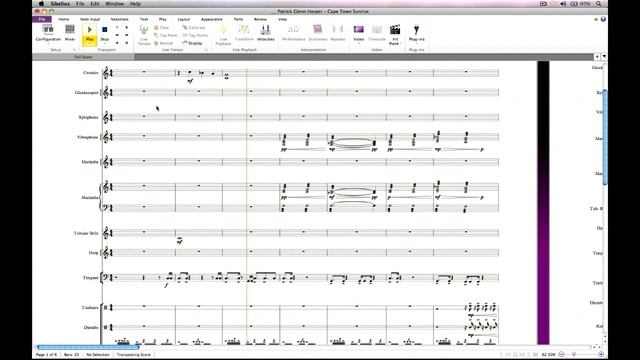Image resolution: width=640 pixels, height=360 pixels.
Task: Switch to the Notations tab
Action: (x=119, y=19)
